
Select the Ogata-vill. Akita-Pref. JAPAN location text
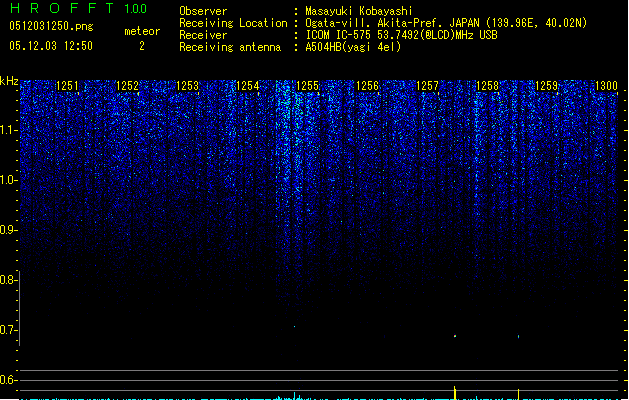(x=446, y=23)
